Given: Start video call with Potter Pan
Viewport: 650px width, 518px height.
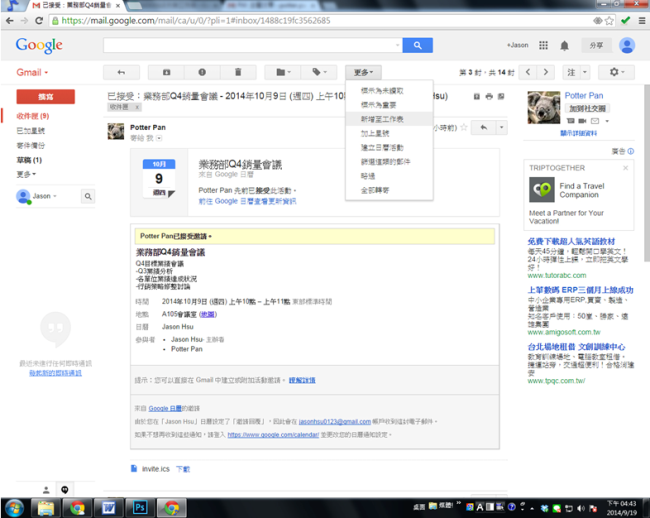Looking at the screenshot, I should (x=582, y=121).
